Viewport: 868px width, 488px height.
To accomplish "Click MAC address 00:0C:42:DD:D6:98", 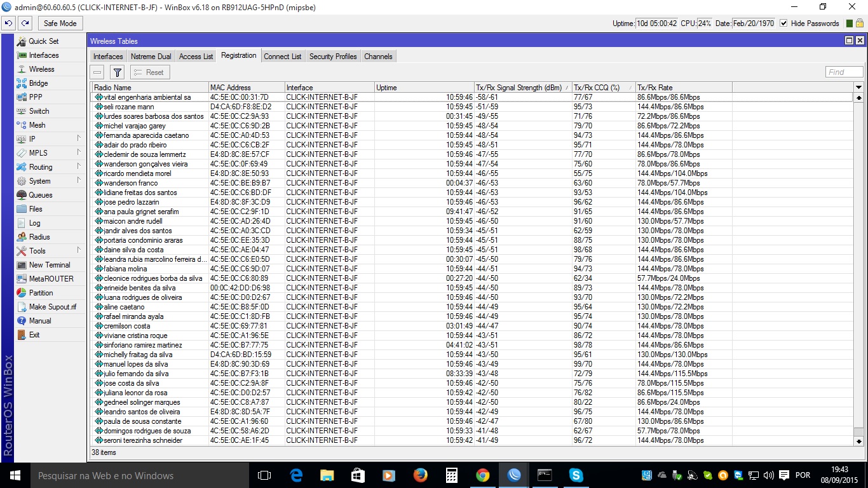I will (240, 288).
